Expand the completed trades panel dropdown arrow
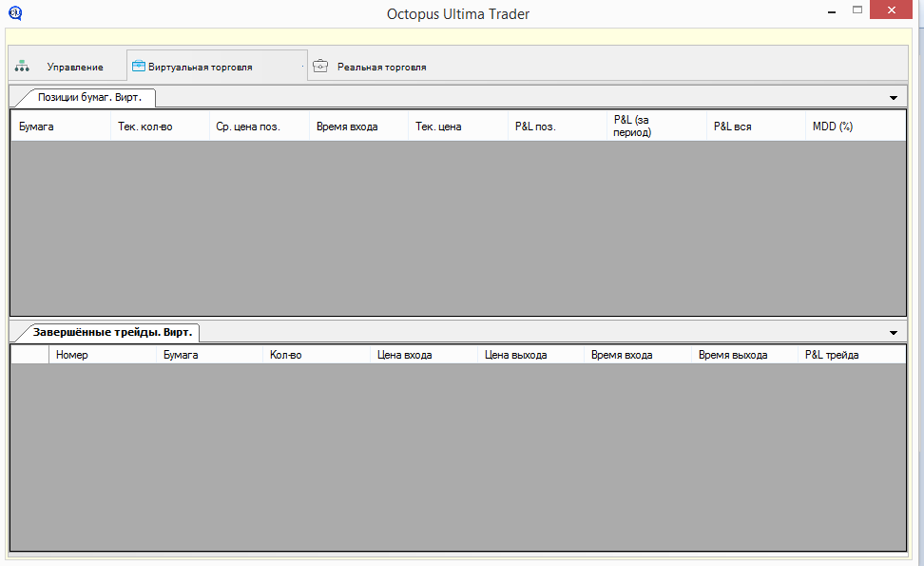Image resolution: width=924 pixels, height=566 pixels. pos(894,333)
